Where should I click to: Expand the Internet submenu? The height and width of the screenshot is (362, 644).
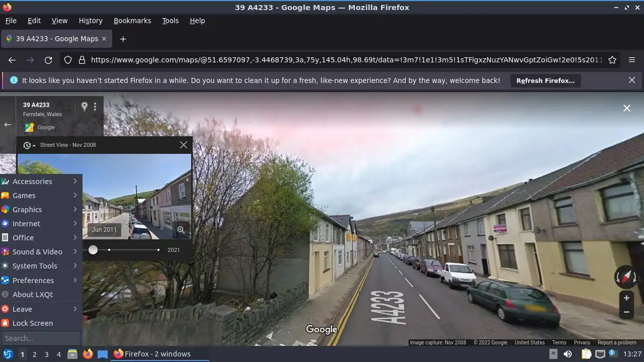(x=41, y=224)
